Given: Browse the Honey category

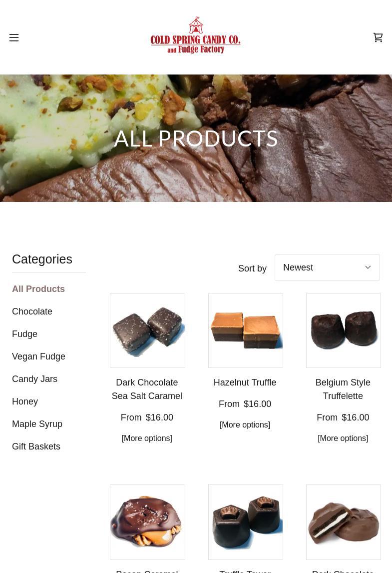Looking at the screenshot, I should (25, 401).
